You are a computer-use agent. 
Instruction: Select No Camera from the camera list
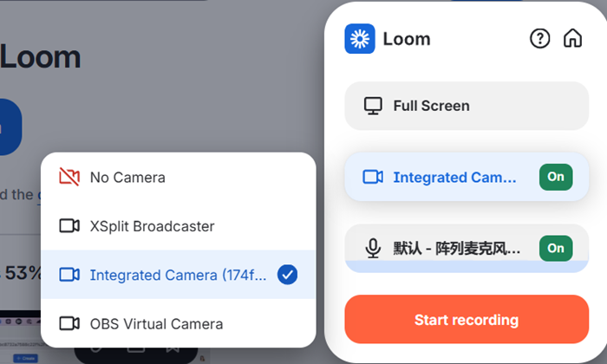(178, 177)
